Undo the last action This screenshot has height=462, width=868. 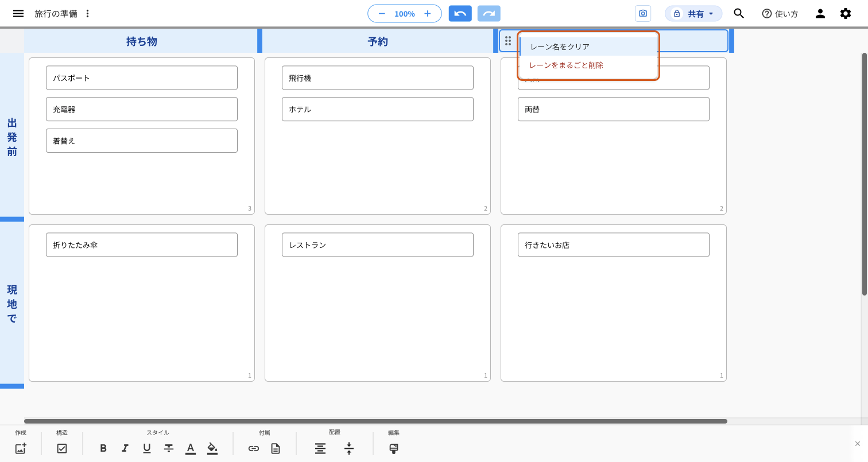pos(460,13)
